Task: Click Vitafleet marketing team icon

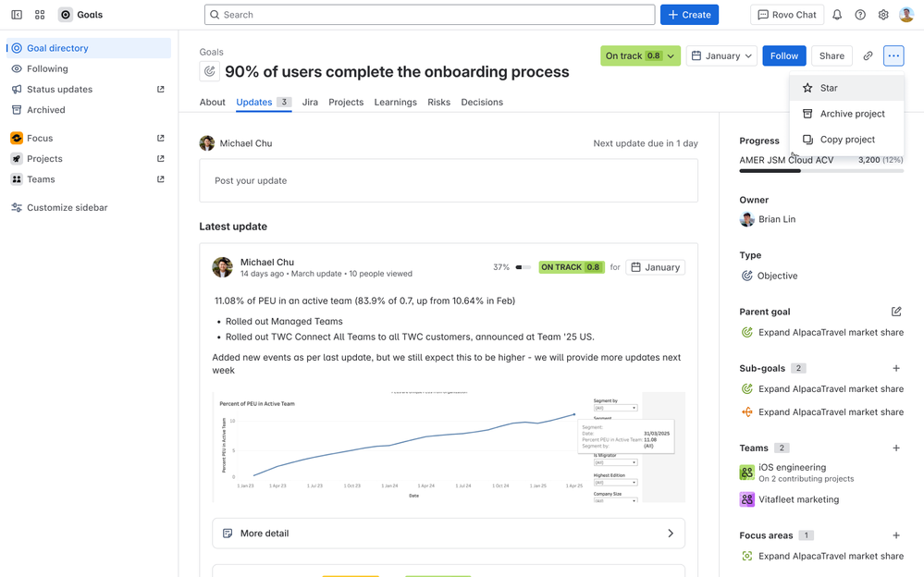Action: pyautogui.click(x=746, y=499)
